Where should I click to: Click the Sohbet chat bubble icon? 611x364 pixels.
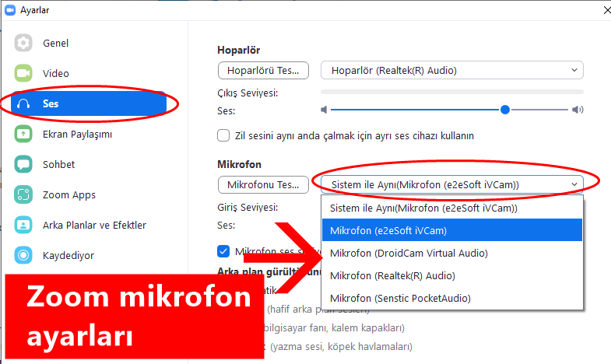tap(23, 164)
